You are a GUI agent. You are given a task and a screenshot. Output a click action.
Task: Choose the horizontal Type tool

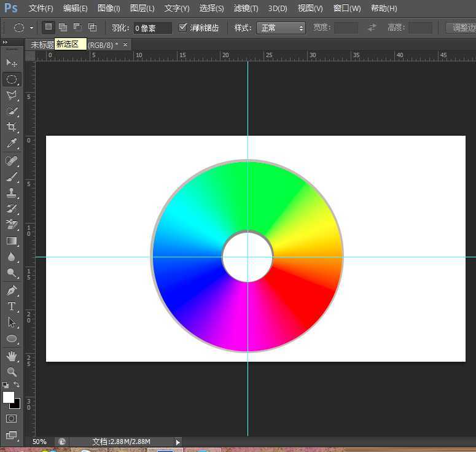pyautogui.click(x=12, y=306)
